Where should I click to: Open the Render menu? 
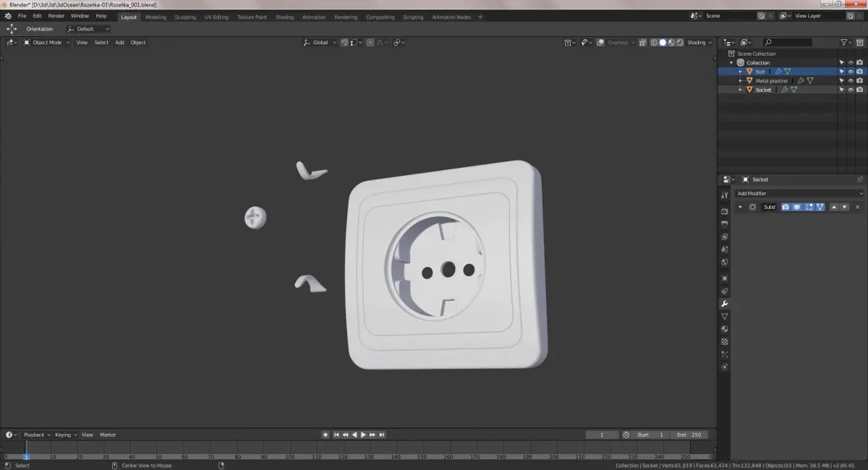tap(56, 16)
